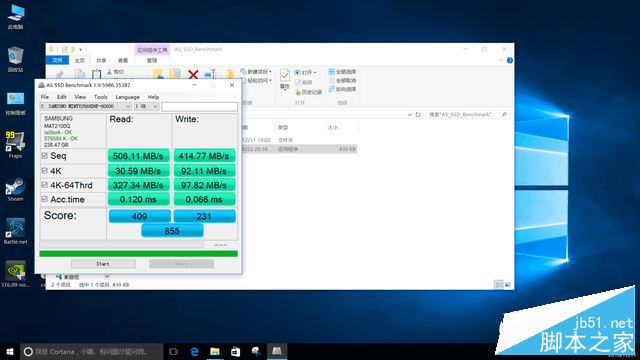Open the Help menu in AS SSD

point(153,97)
